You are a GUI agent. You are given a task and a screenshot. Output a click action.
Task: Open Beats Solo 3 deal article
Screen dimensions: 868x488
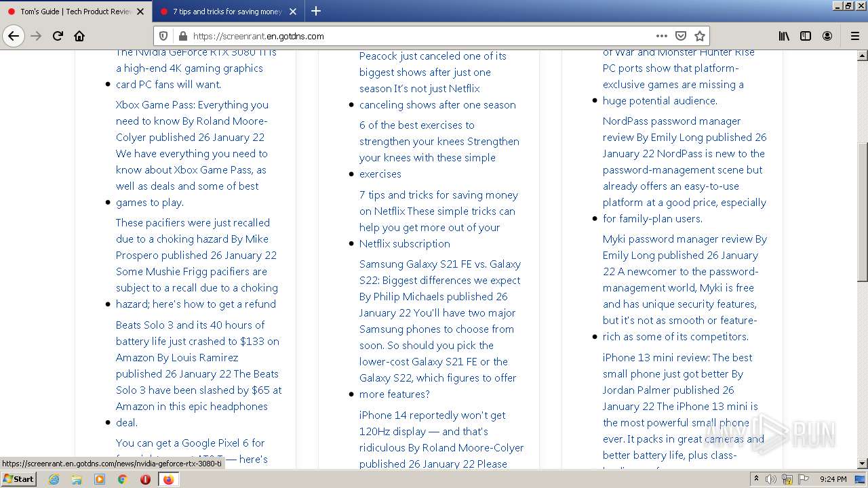click(198, 373)
